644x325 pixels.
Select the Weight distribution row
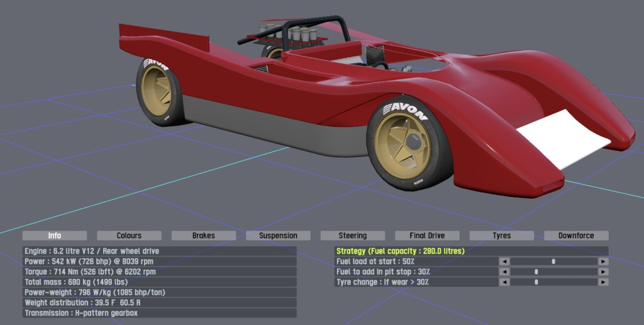point(159,302)
